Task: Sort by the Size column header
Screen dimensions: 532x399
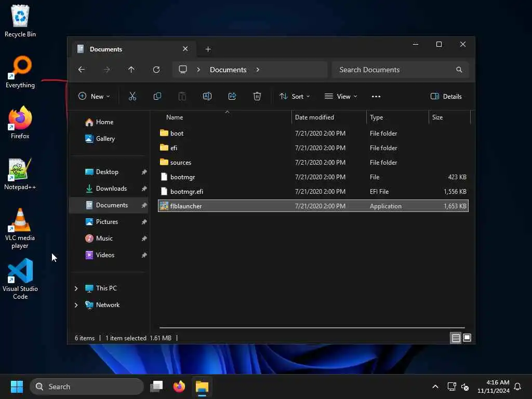Action: [x=450, y=117]
